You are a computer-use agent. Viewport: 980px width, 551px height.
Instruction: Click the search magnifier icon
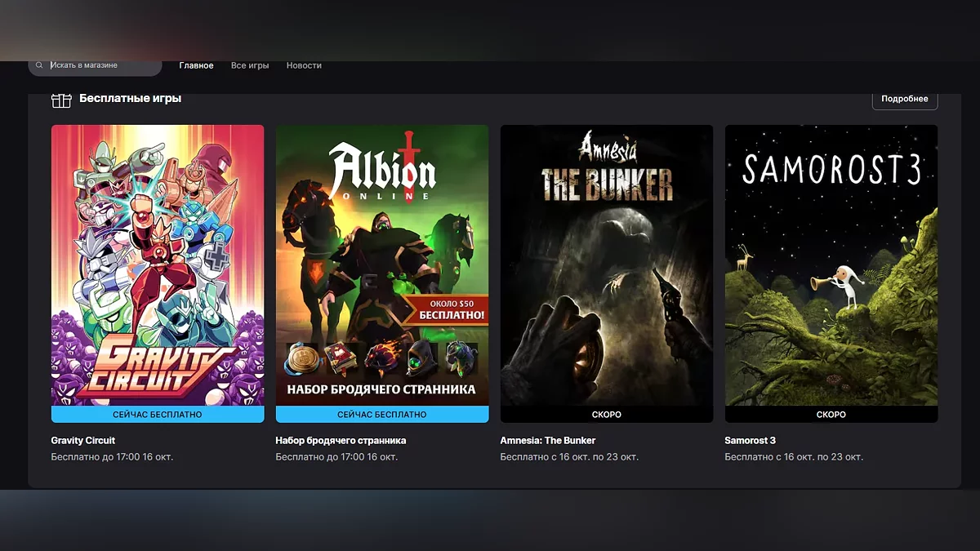[x=39, y=65]
